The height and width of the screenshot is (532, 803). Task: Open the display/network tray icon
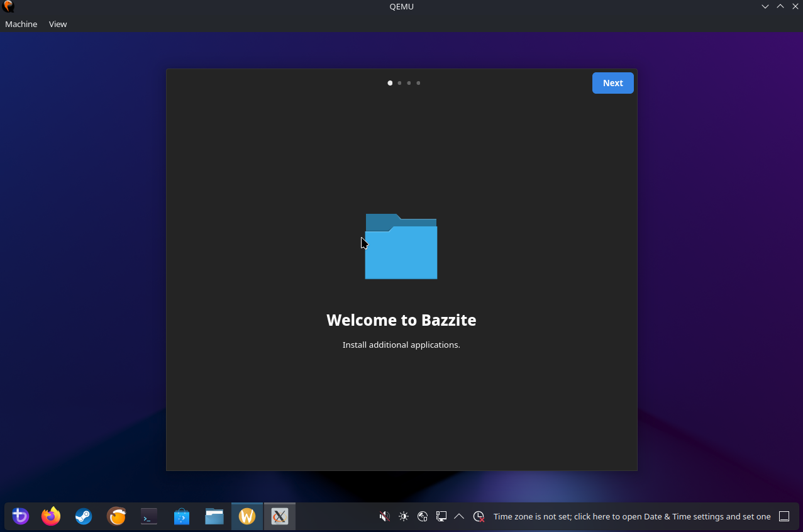tap(441, 516)
